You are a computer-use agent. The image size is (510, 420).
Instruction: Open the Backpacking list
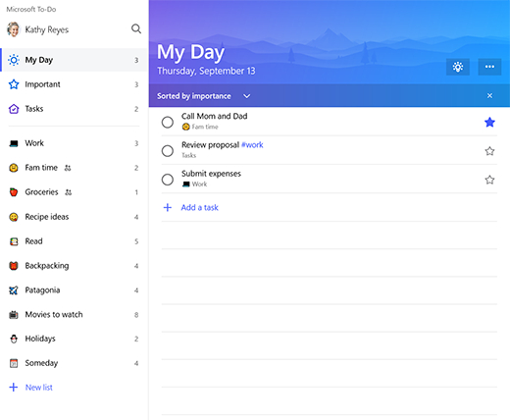click(75, 266)
